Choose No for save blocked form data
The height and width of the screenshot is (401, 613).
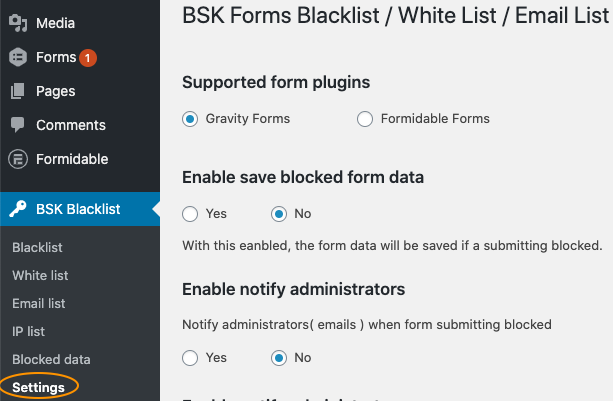coord(279,214)
